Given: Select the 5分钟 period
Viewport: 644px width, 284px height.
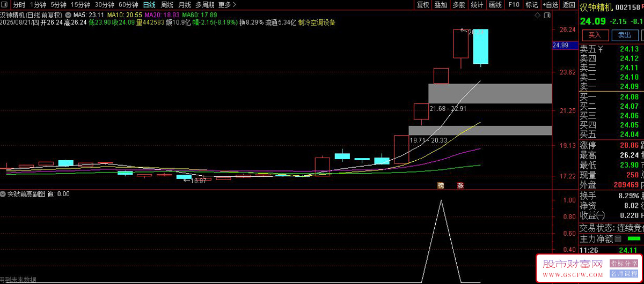Looking at the screenshot, I should pyautogui.click(x=58, y=5).
